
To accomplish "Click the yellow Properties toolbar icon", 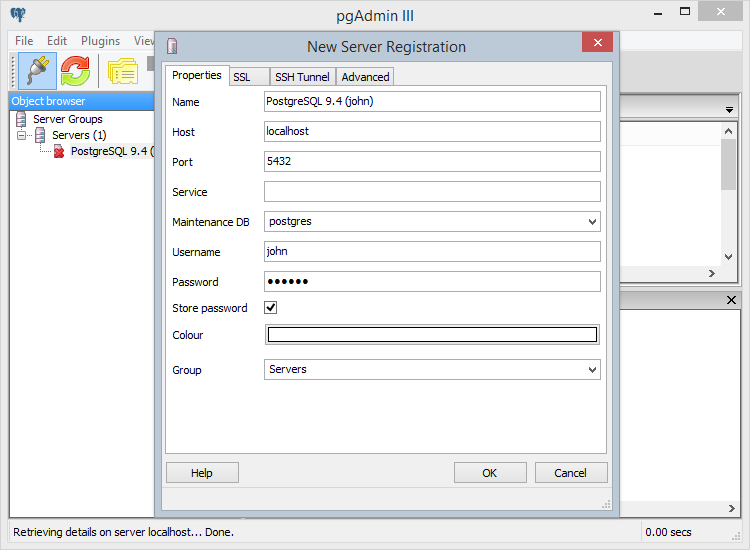I will [122, 71].
